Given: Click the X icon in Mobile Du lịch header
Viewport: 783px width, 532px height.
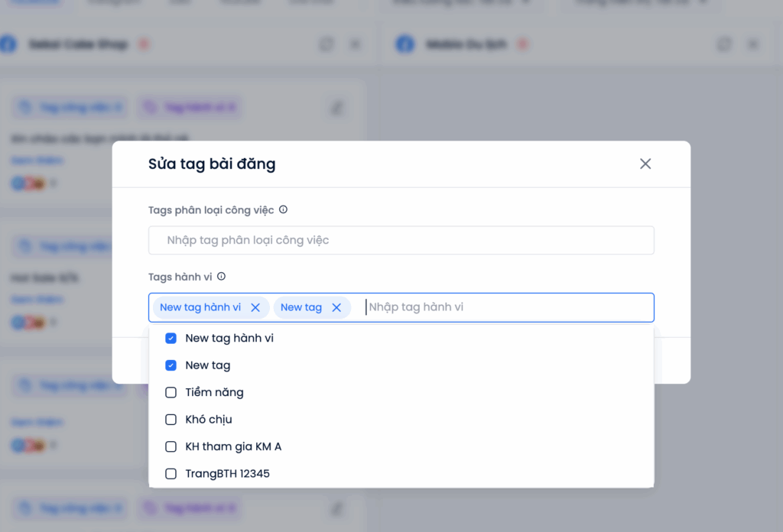Looking at the screenshot, I should tap(753, 44).
